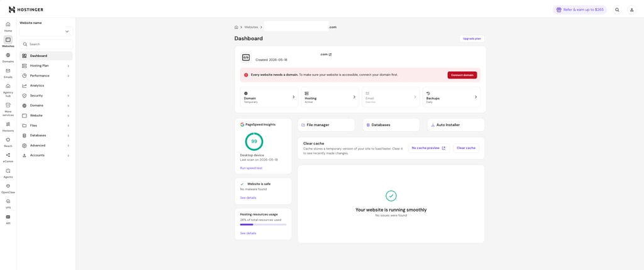Image resolution: width=644 pixels, height=270 pixels.
Task: Open Analytics in the sidebar
Action: tap(46, 86)
